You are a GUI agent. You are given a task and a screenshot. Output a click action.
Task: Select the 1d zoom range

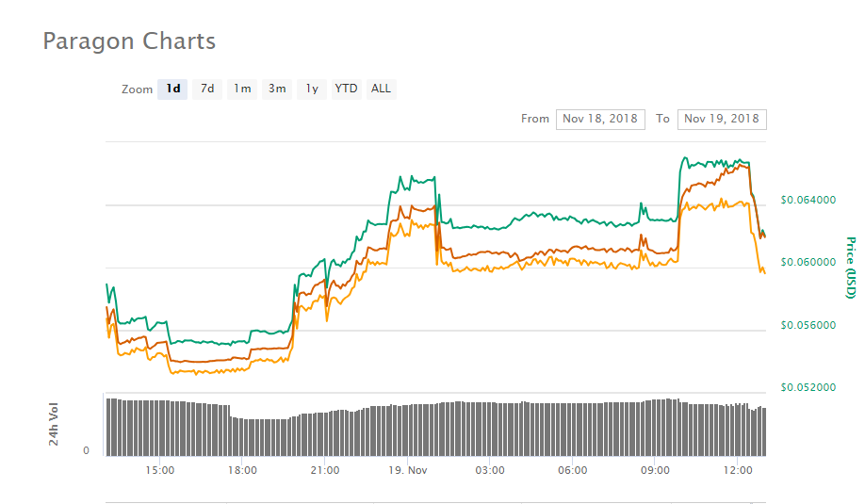(x=172, y=89)
